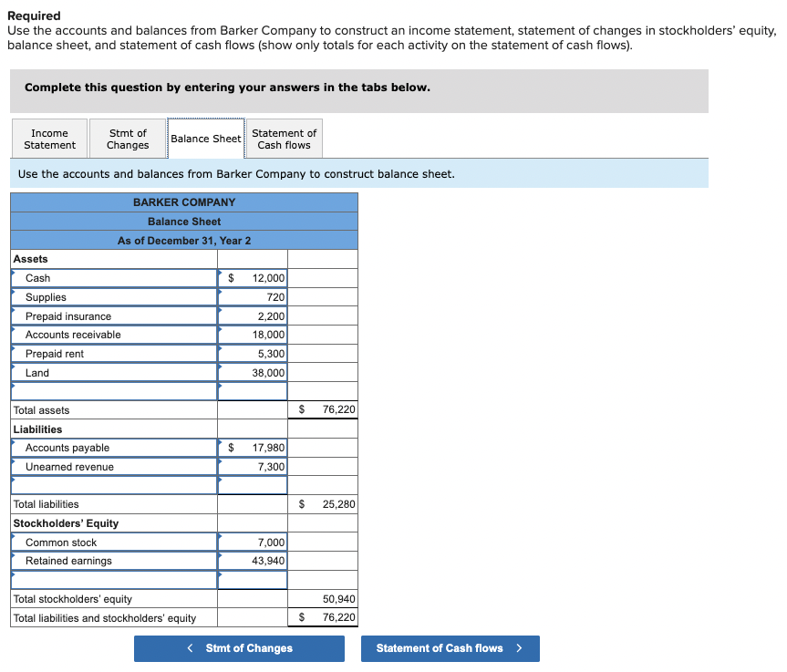Screen dimensions: 787x672
Task: Select the Statement of Cash Flows tab
Action: point(284,138)
